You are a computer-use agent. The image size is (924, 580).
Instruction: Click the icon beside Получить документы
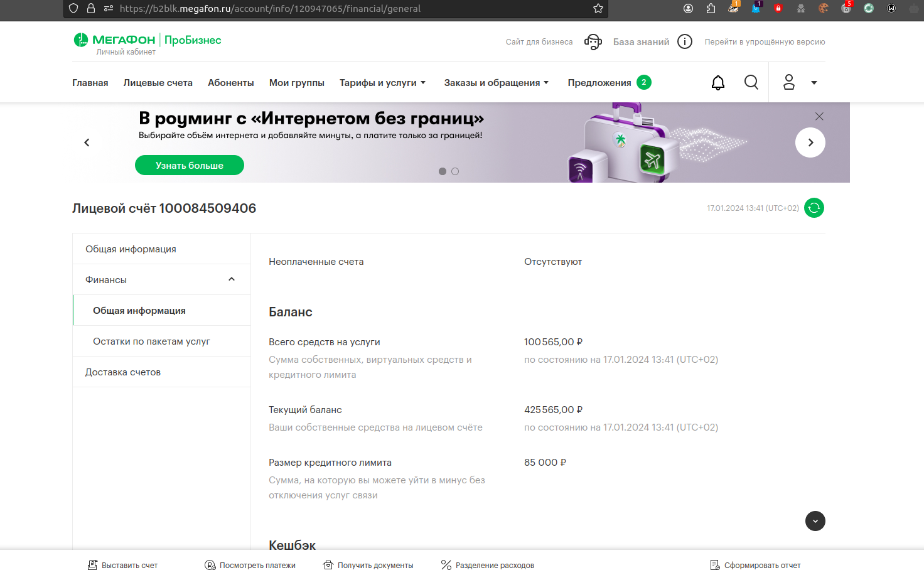328,565
